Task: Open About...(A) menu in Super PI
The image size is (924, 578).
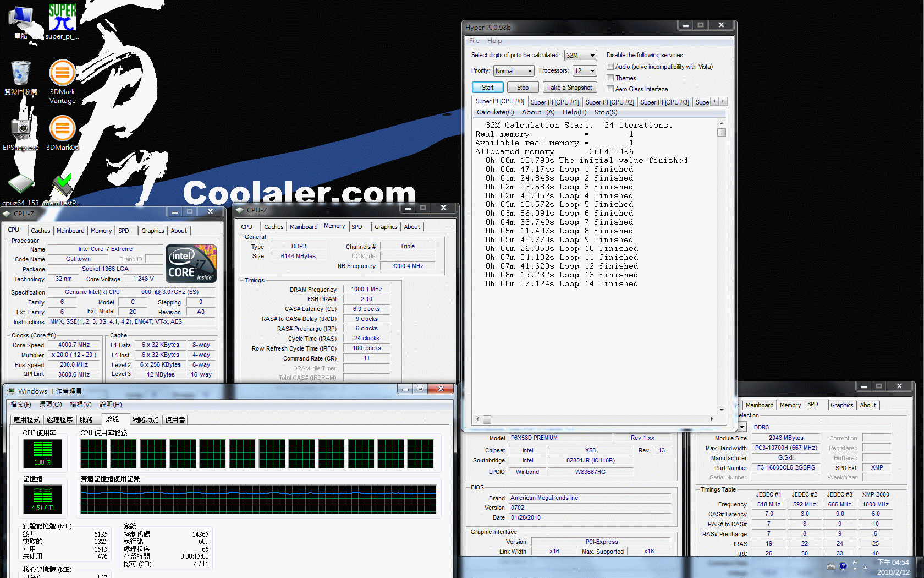Action: point(538,112)
